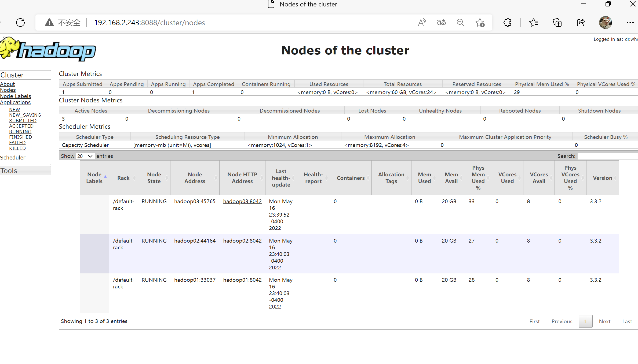Open the hadoop02:8042 node link
This screenshot has height=364, width=638.
(242, 240)
